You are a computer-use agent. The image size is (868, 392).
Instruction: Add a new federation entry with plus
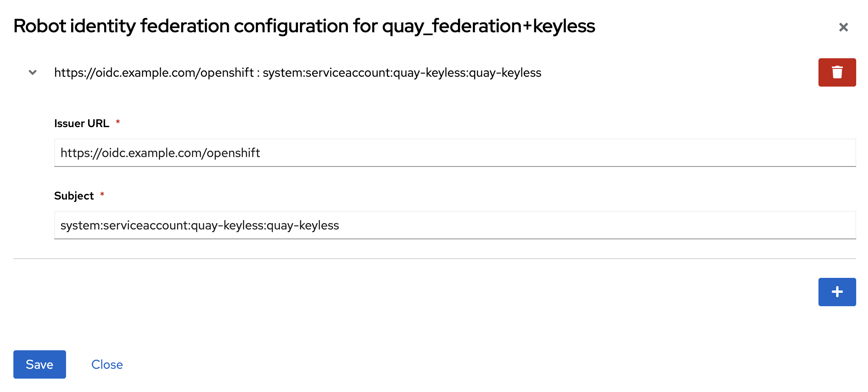click(x=837, y=292)
